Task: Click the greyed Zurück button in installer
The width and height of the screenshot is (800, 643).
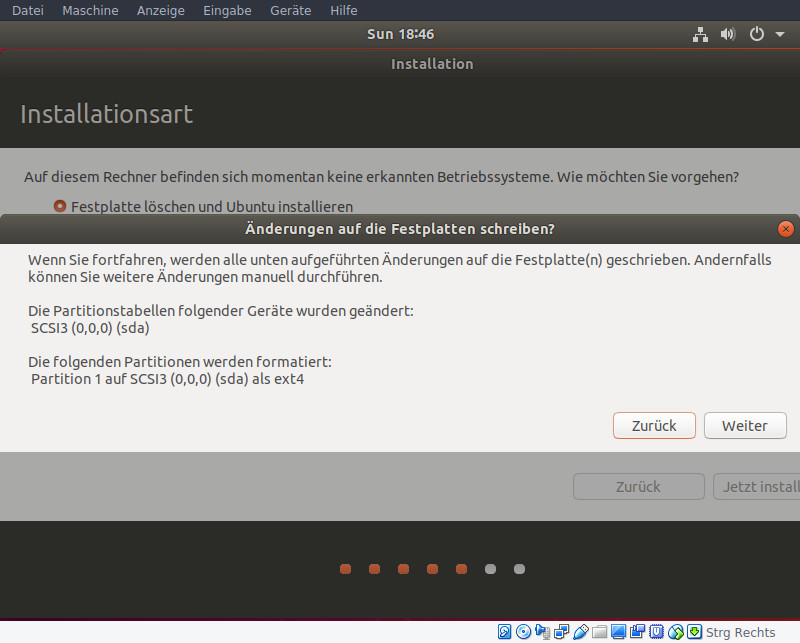Action: point(638,487)
